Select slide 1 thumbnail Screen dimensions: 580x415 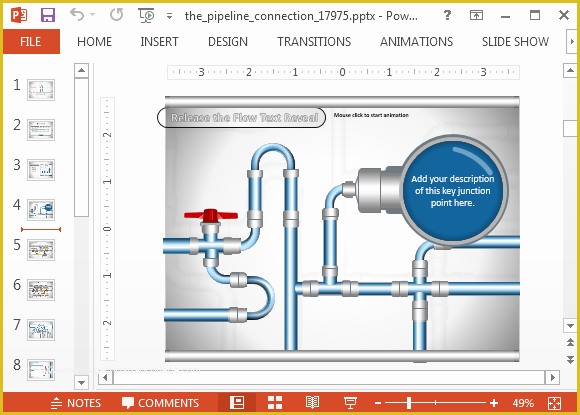pos(41,90)
